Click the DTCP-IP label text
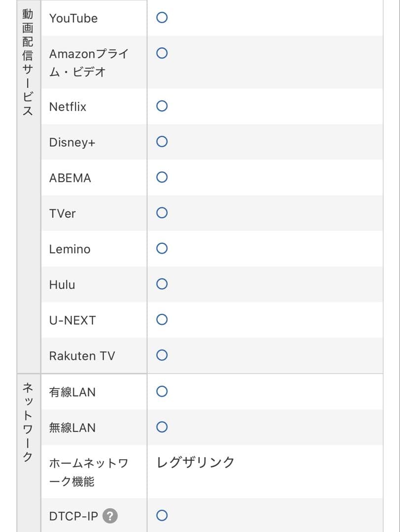Screen dimensions: 400x532 73,516
